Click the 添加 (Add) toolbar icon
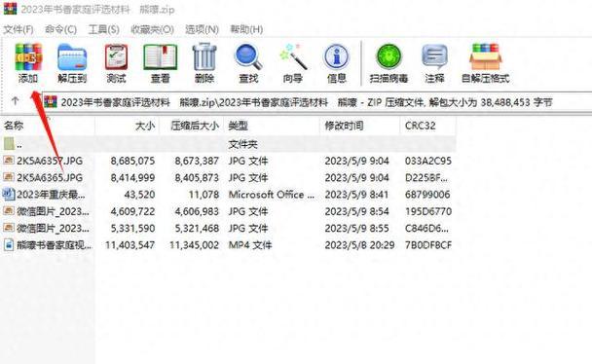The image size is (592, 364). tap(28, 57)
